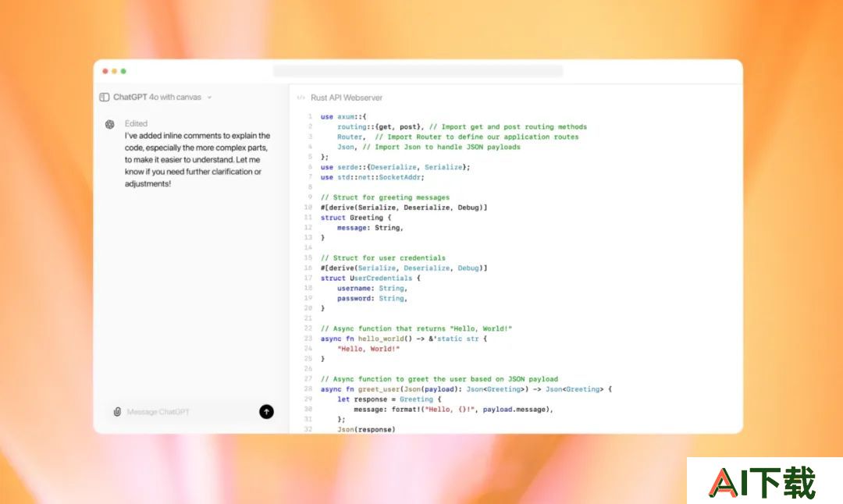The height and width of the screenshot is (504, 843).
Task: Click the line 'struct UserCredentials {'
Action: click(371, 279)
